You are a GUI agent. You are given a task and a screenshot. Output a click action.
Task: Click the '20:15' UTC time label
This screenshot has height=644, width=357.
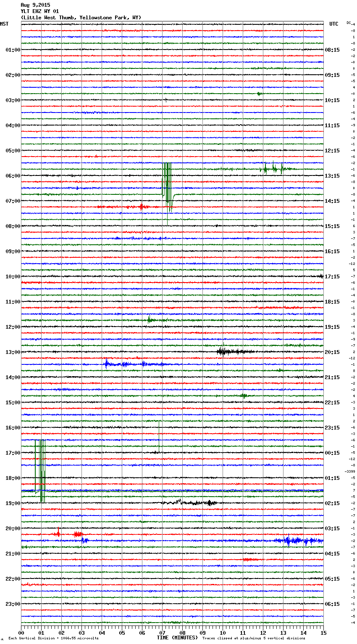click(332, 352)
